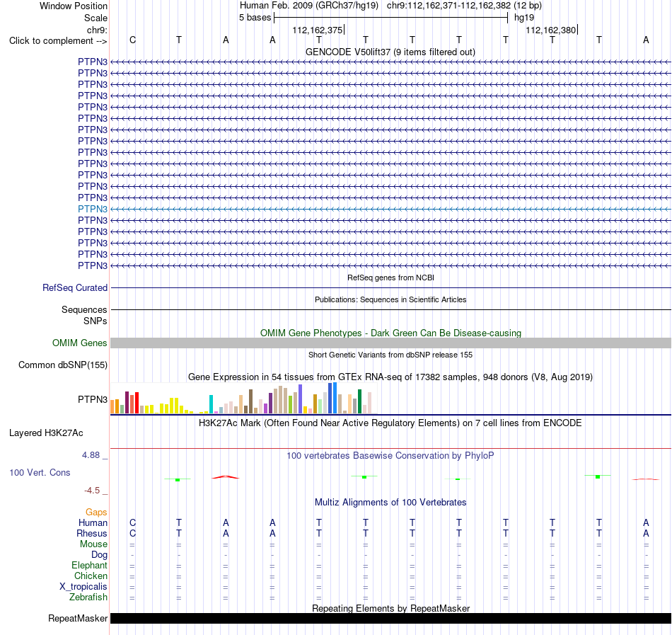
Task: Click the Elephant alignment row label
Action: pyautogui.click(x=90, y=566)
